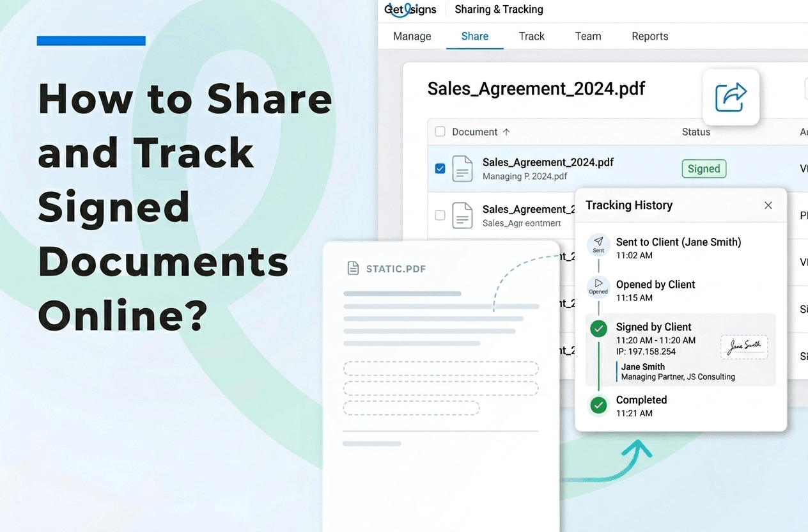808x532 pixels.
Task: Click 'Managing P. 2024.pdf' subtitle text
Action: [x=525, y=176]
